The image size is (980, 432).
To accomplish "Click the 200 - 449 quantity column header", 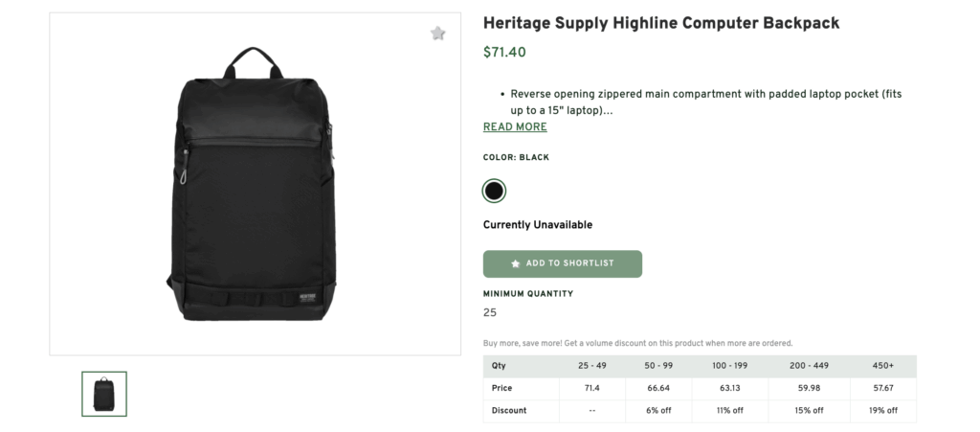I will tap(809, 366).
